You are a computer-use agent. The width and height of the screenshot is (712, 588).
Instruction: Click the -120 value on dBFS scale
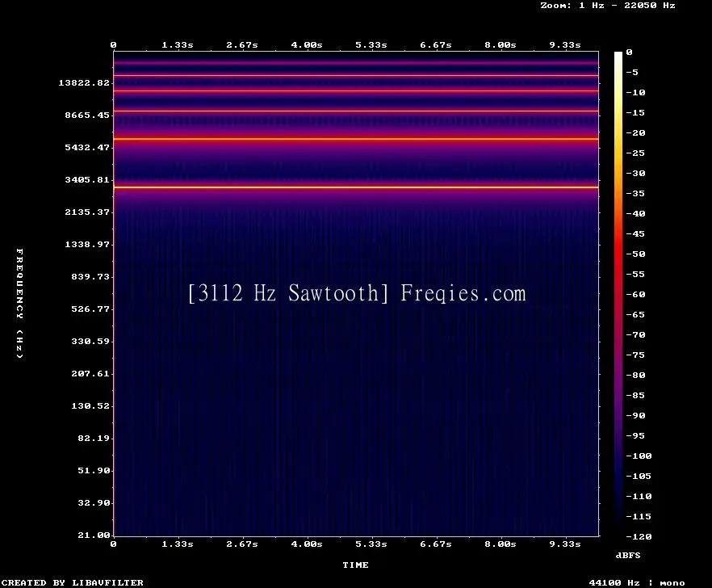pos(639,536)
